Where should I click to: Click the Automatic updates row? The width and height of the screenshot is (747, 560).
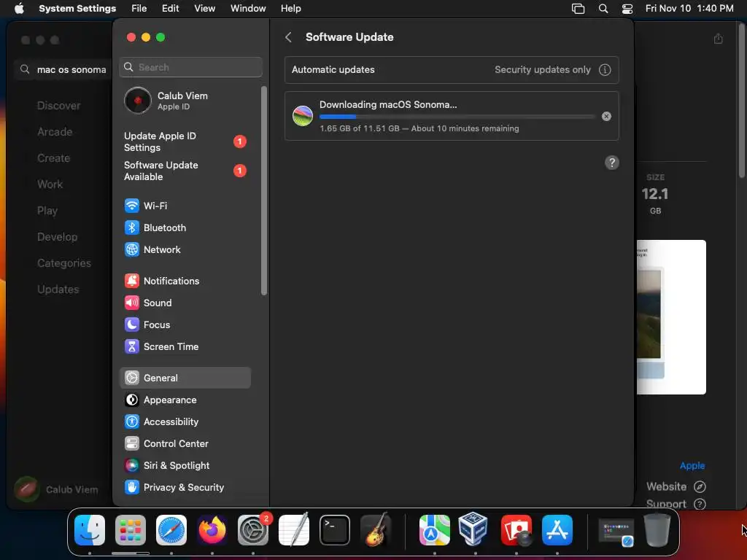pos(452,69)
